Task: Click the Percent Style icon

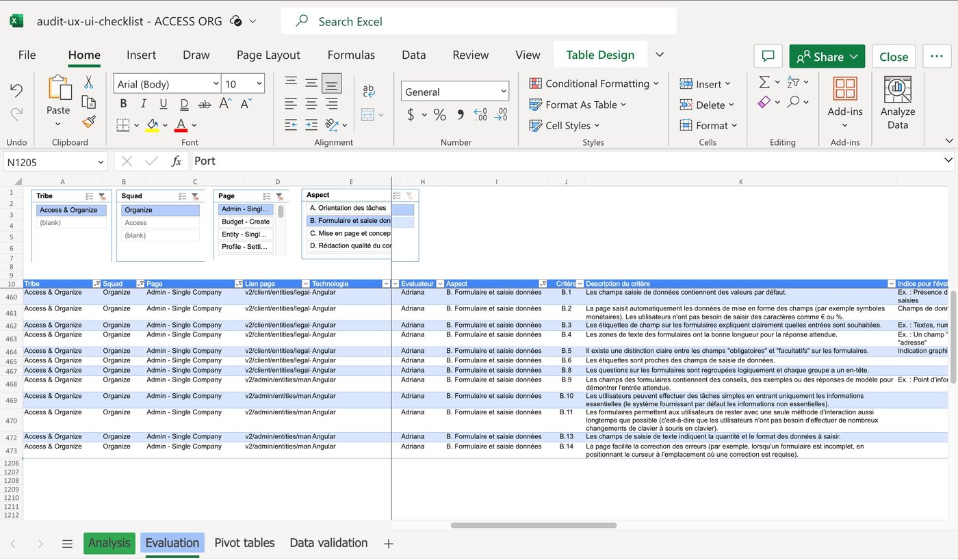Action: click(439, 115)
